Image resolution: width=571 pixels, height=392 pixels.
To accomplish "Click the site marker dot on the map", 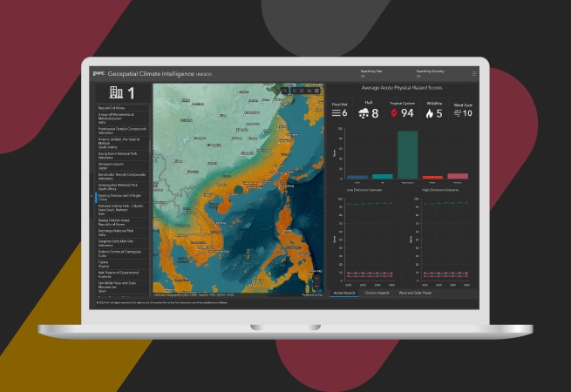I will (x=240, y=187).
